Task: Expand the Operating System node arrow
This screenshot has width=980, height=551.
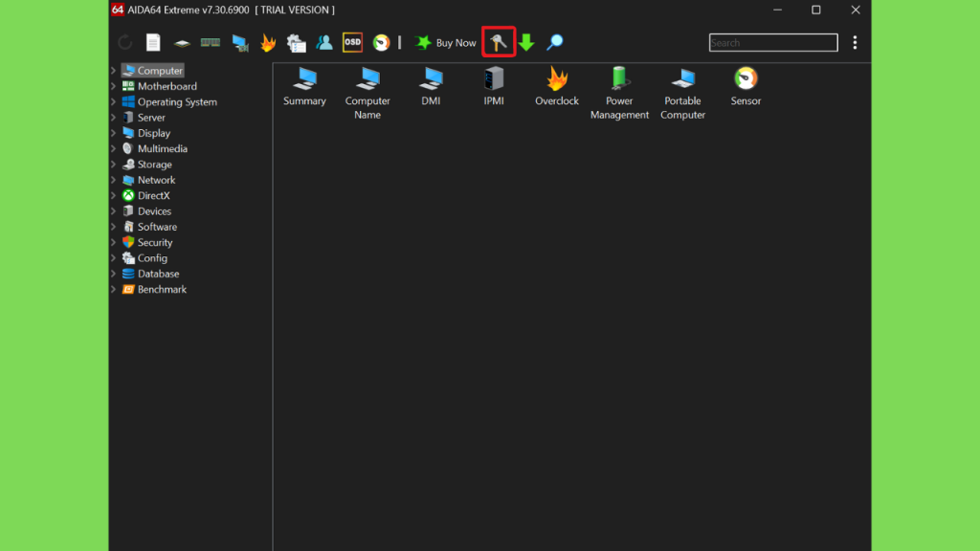Action: tap(114, 101)
